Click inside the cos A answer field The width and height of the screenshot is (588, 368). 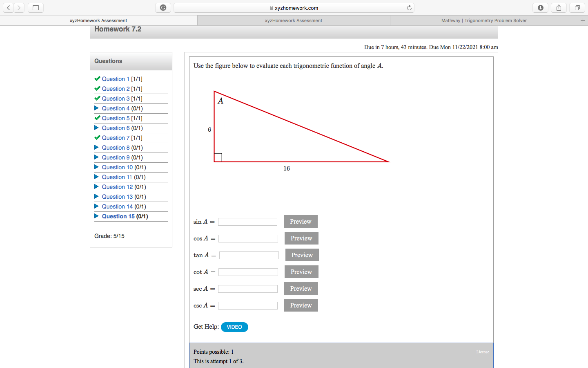coord(248,238)
